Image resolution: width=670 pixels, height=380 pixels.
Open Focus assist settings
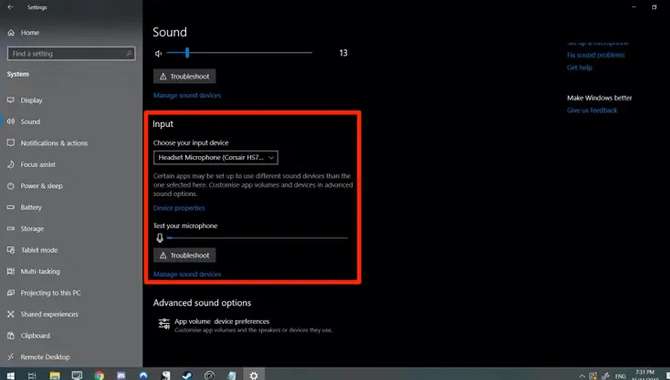click(32, 165)
